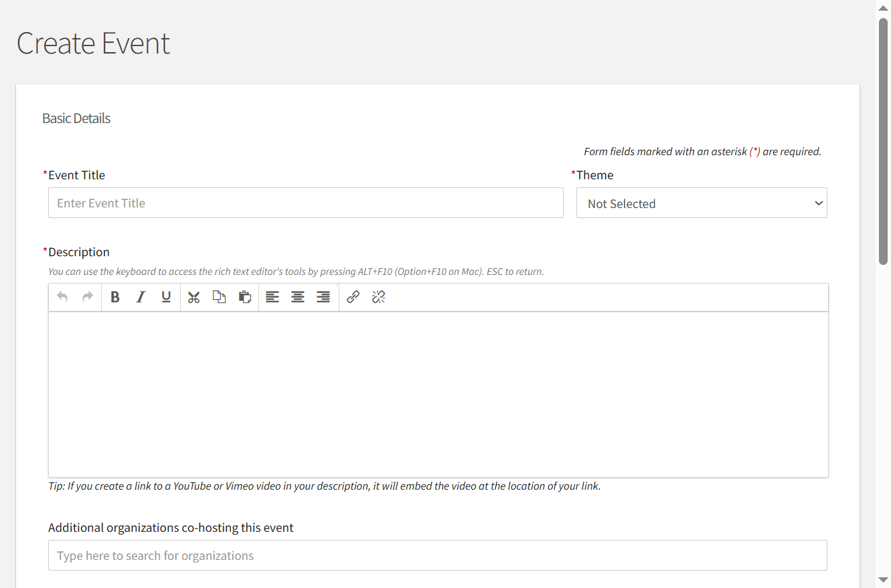Click the "Description" field label

point(79,252)
